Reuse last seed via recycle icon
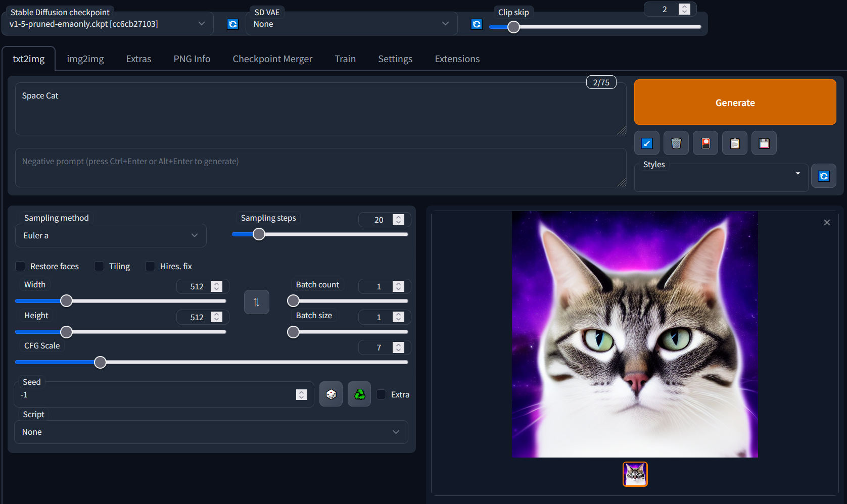Image resolution: width=847 pixels, height=504 pixels. (x=359, y=394)
